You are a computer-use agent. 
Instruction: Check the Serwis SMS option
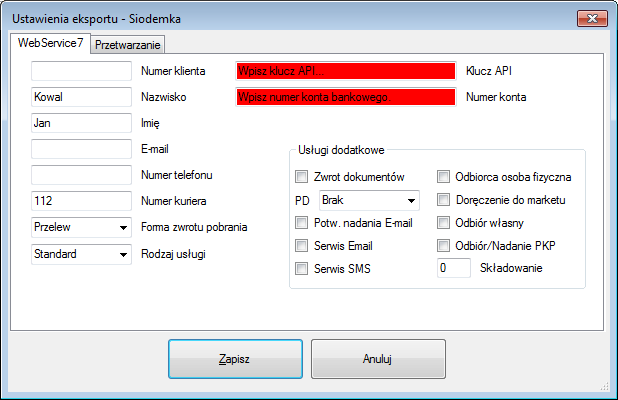[x=302, y=269]
